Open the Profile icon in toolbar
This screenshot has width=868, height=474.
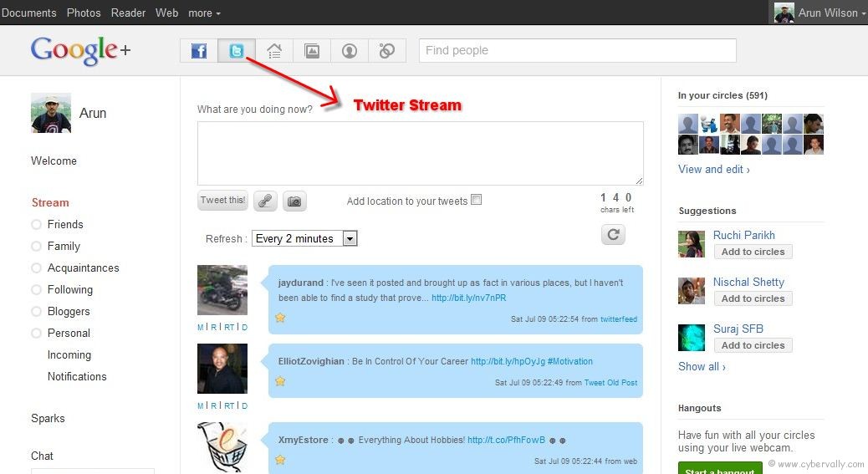click(350, 51)
